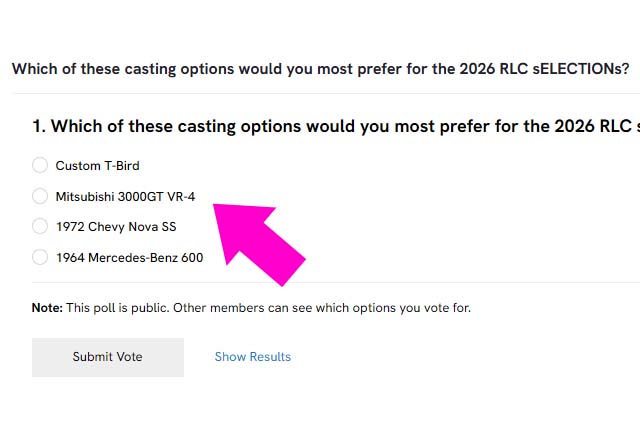Choose the Mitsubishi 3000GT VR-4 radio button
Viewport: 640px width, 427px height.
40,196
